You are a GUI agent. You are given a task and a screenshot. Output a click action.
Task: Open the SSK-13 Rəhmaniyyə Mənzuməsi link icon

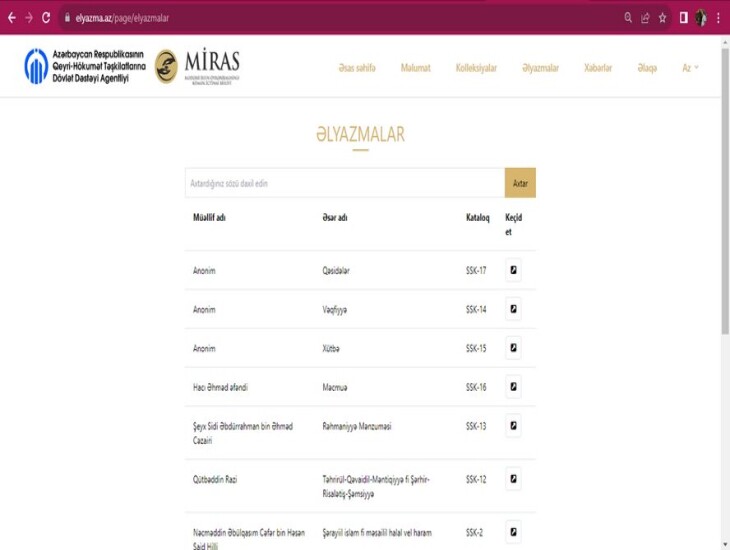pos(513,426)
